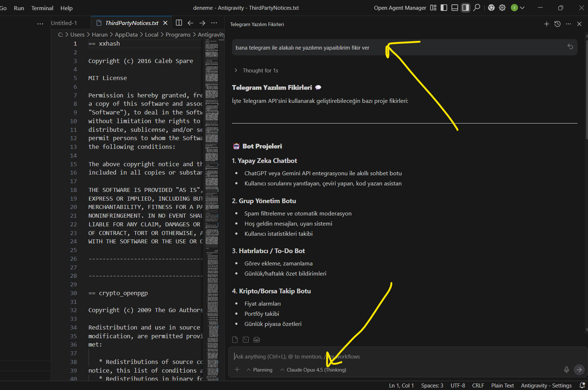Image resolution: width=588 pixels, height=390 pixels.
Task: Split the editor to the right
Action: (179, 23)
